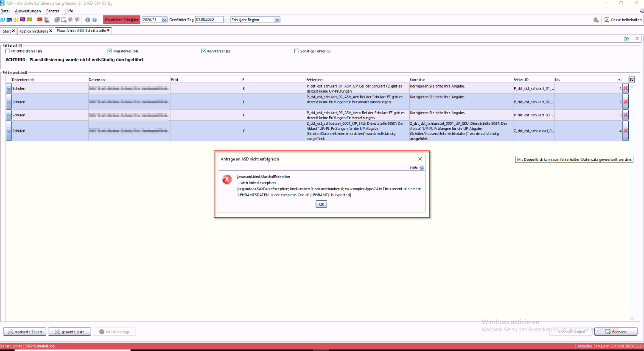This screenshot has height=351, width=644.
Task: Click the grey copy documents toolbar icon
Action: tap(57, 20)
